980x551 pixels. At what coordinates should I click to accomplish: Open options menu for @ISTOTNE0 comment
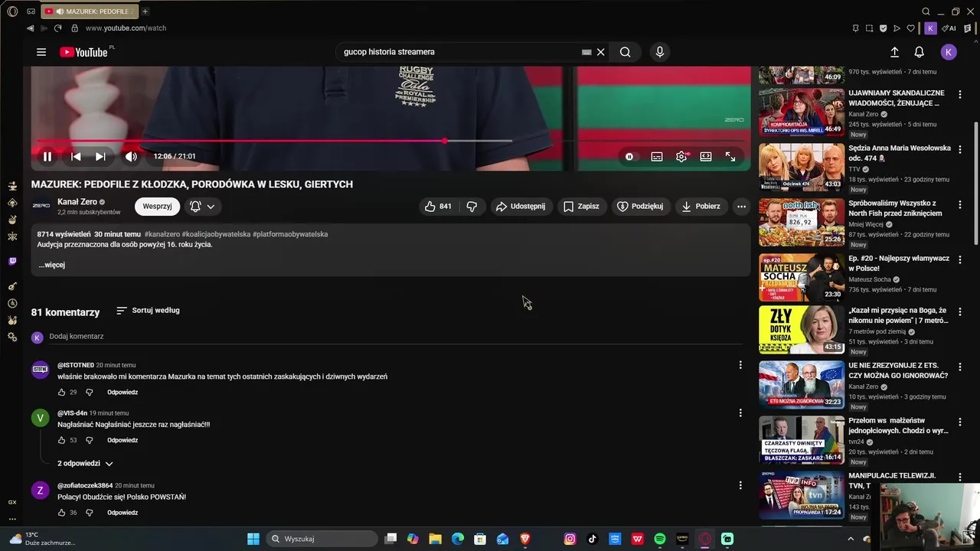(740, 365)
